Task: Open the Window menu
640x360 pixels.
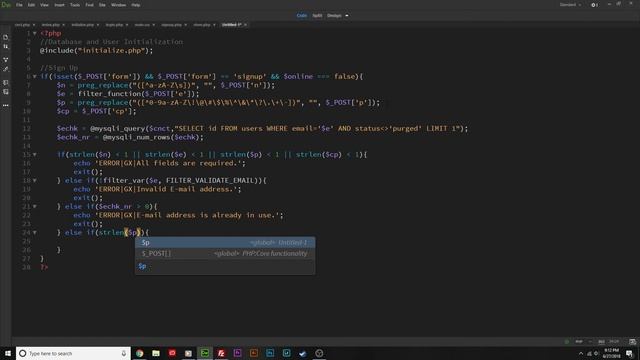Action: pos(119,5)
